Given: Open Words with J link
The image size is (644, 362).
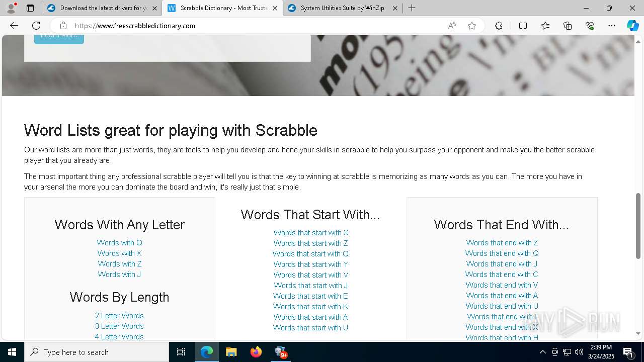Looking at the screenshot, I should (x=120, y=275).
